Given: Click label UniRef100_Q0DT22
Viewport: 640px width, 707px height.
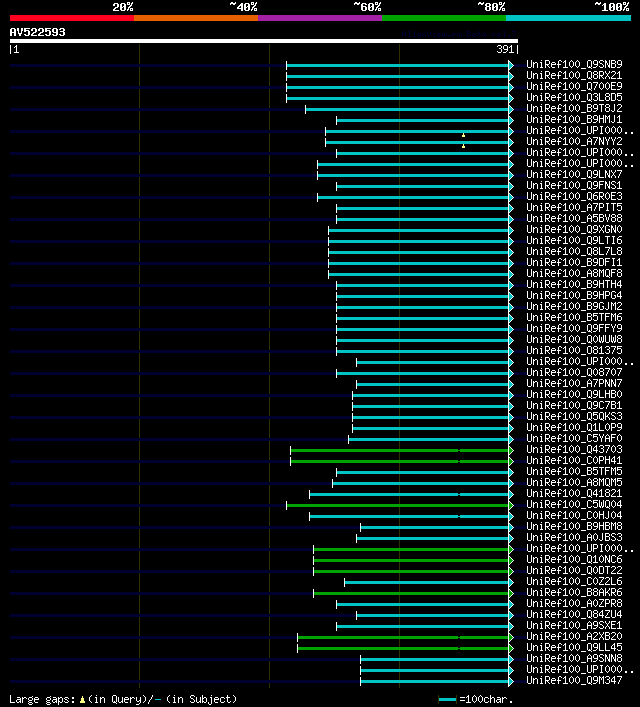Looking at the screenshot, I should [574, 570].
